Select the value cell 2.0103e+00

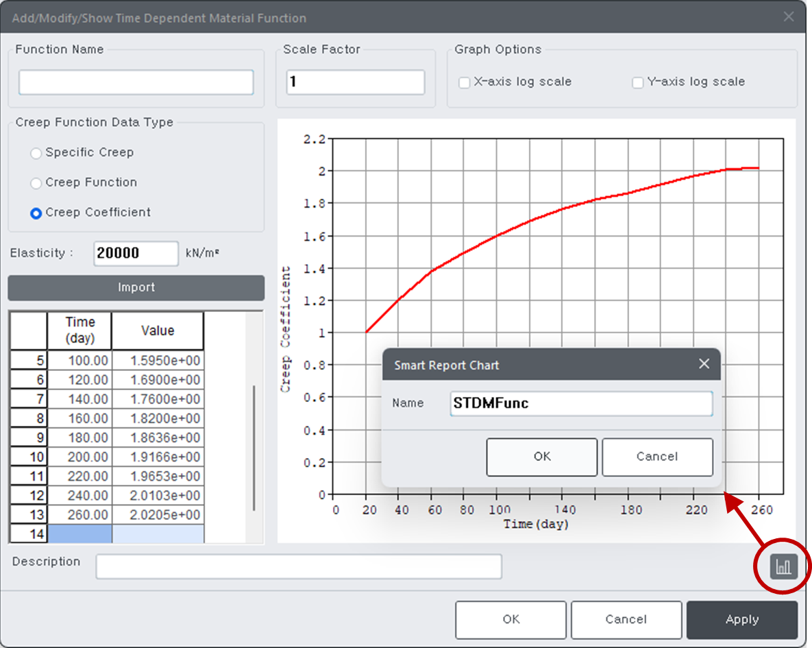158,494
